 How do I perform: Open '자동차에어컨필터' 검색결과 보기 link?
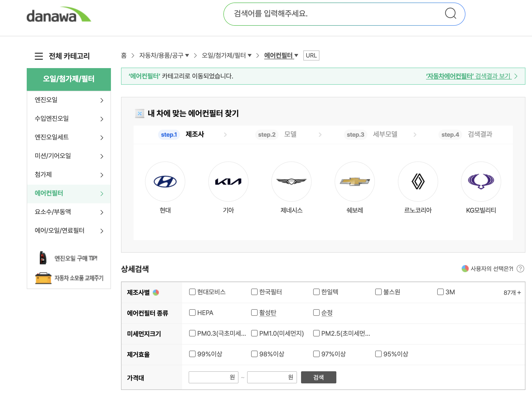[468, 76]
